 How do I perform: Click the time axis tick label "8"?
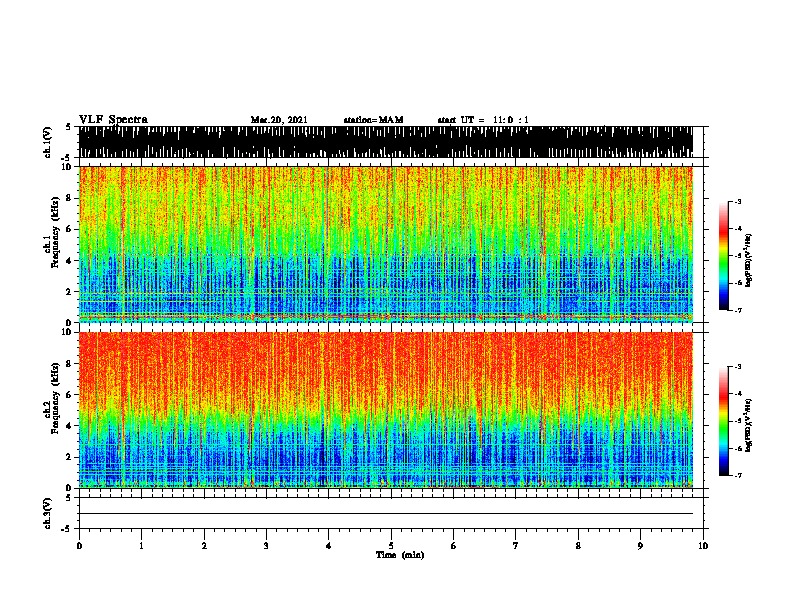click(578, 546)
